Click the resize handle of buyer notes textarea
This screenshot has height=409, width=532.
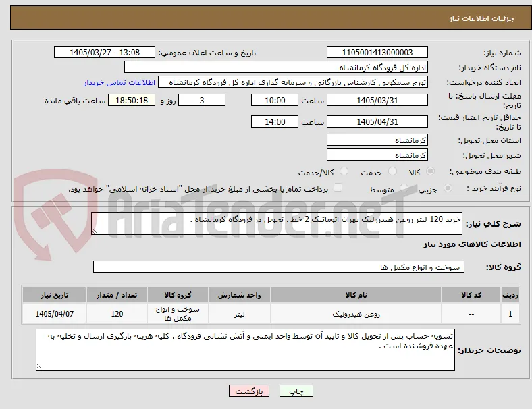pyautogui.click(x=39, y=366)
